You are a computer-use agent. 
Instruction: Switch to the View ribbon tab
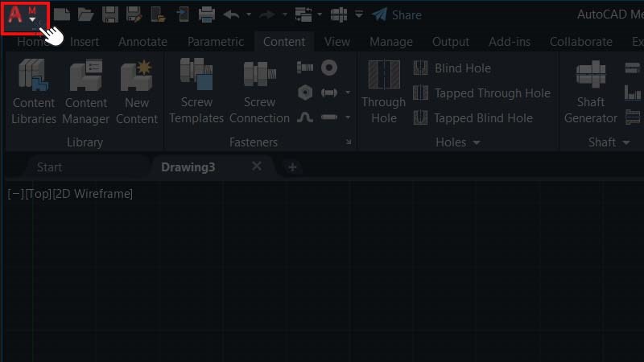click(337, 42)
